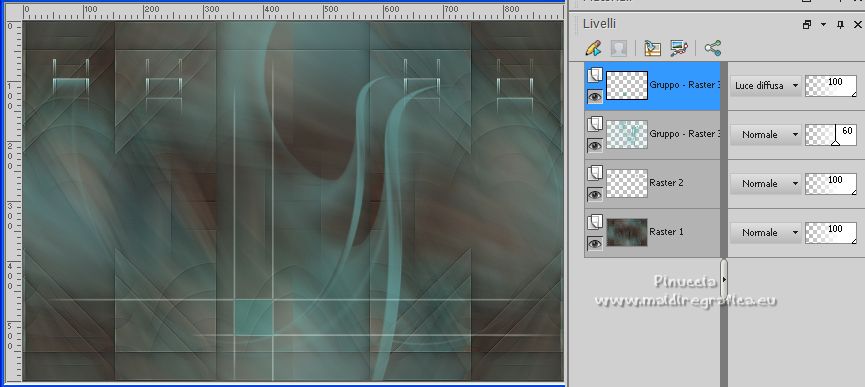Click the panel splitter collapse handle
Viewport: 865px width, 387px height.
coord(724,280)
